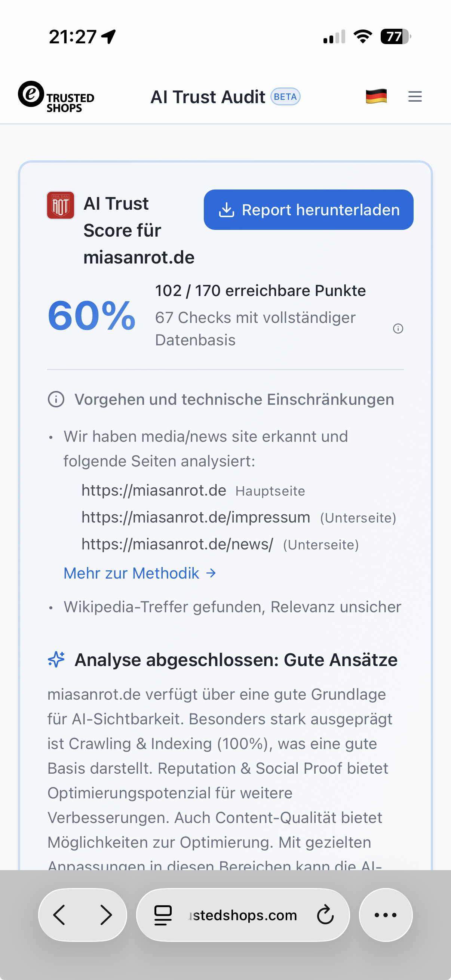Screen dimensions: 451x980
Task: Open the page menu icon in the address bar
Action: (163, 915)
